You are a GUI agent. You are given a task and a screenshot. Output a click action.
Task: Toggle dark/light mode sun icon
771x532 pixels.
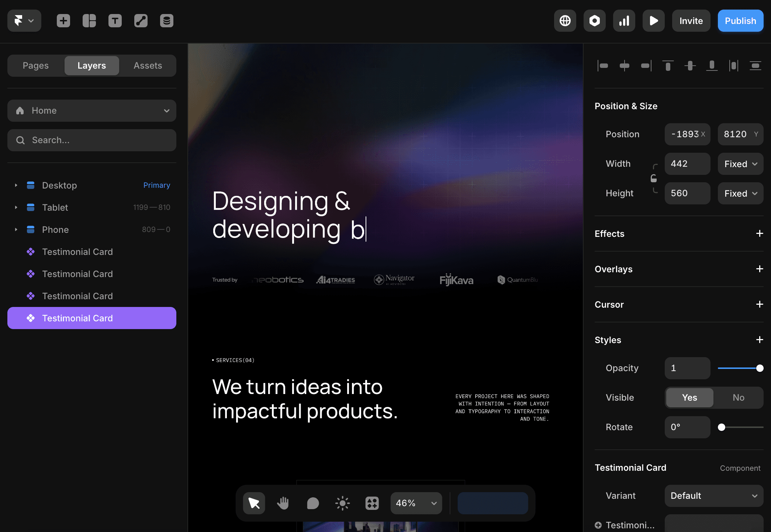tap(342, 503)
